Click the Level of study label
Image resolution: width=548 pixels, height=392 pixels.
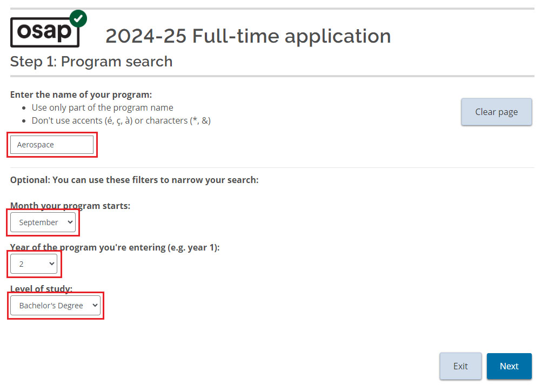point(41,289)
